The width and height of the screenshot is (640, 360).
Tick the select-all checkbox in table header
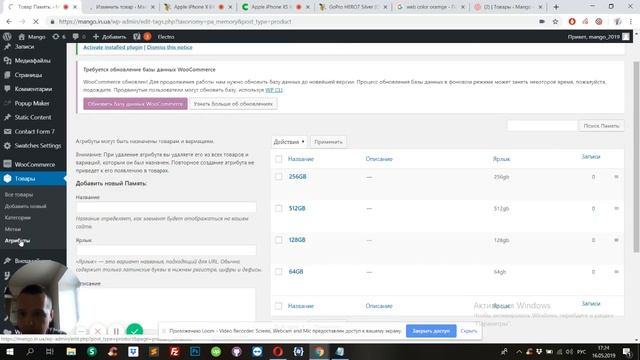point(278,159)
